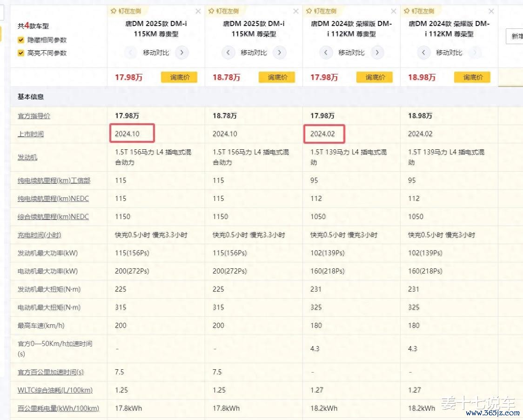
Task: Open the 官方百公里加速时间(s) link
Action: [x=51, y=372]
